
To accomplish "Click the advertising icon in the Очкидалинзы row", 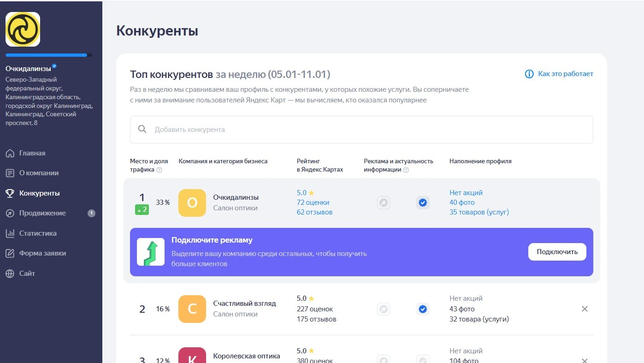I will click(x=384, y=202).
